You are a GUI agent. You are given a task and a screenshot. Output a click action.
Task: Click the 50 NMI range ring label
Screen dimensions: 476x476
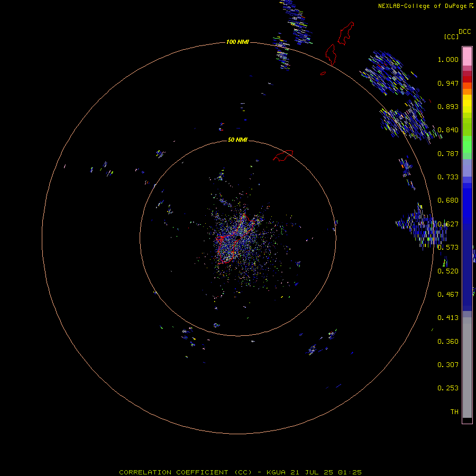pyautogui.click(x=237, y=140)
